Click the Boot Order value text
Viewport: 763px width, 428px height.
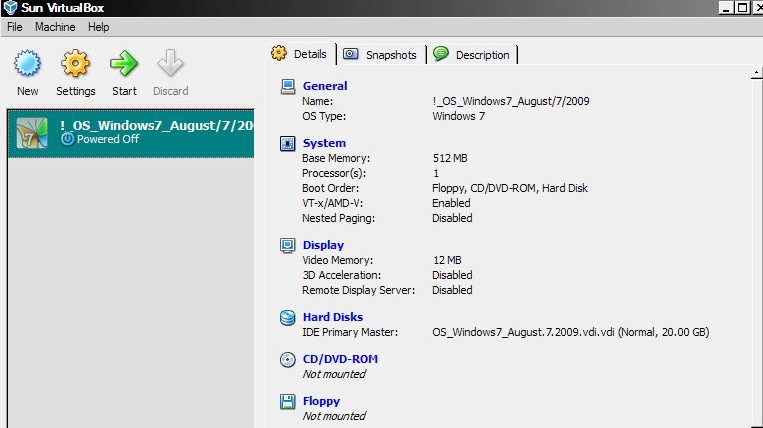coord(510,188)
